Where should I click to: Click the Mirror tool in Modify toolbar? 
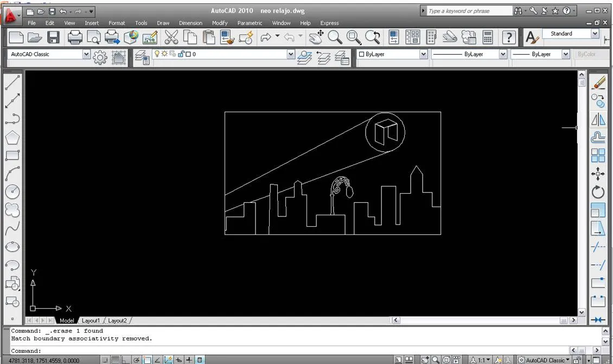[598, 119]
